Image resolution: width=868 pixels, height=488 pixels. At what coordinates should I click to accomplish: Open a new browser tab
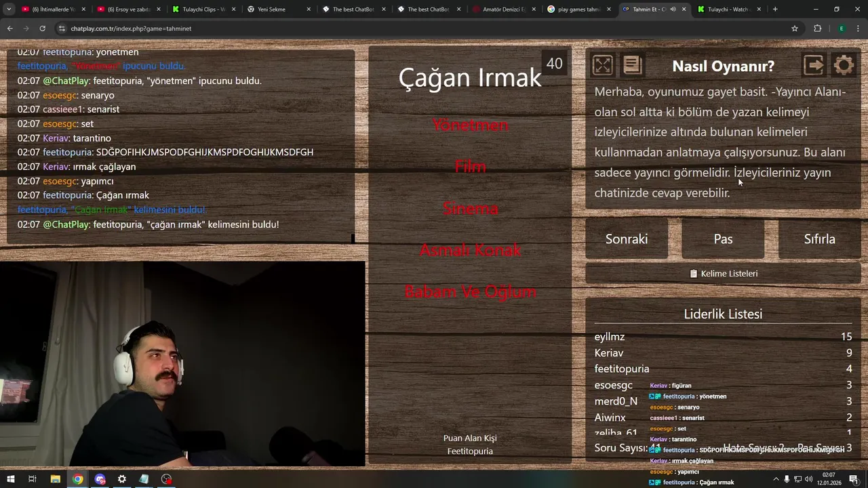(x=775, y=9)
